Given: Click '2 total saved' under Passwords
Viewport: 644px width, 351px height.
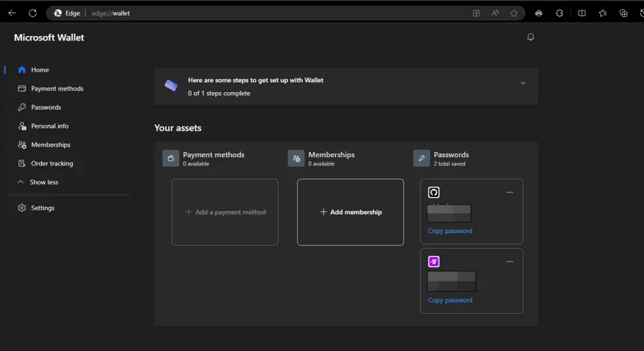Looking at the screenshot, I should pos(450,164).
